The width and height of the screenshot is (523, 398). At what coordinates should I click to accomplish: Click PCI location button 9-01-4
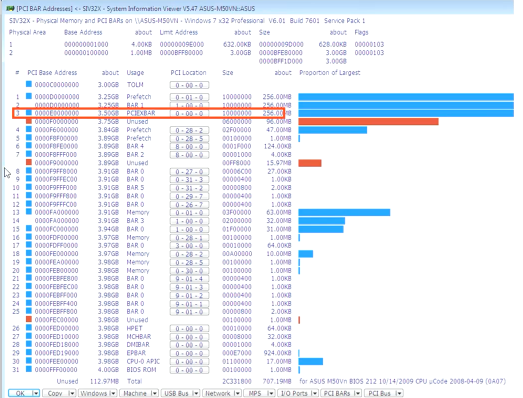point(189,279)
